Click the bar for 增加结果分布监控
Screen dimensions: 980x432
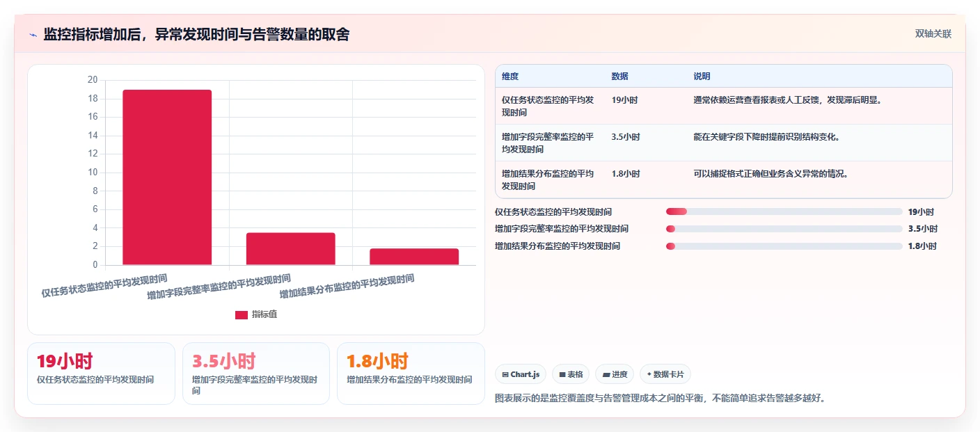(414, 257)
